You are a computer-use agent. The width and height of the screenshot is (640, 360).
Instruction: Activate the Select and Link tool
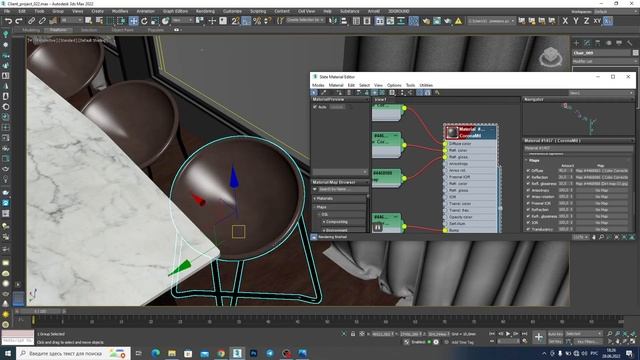(x=31, y=21)
